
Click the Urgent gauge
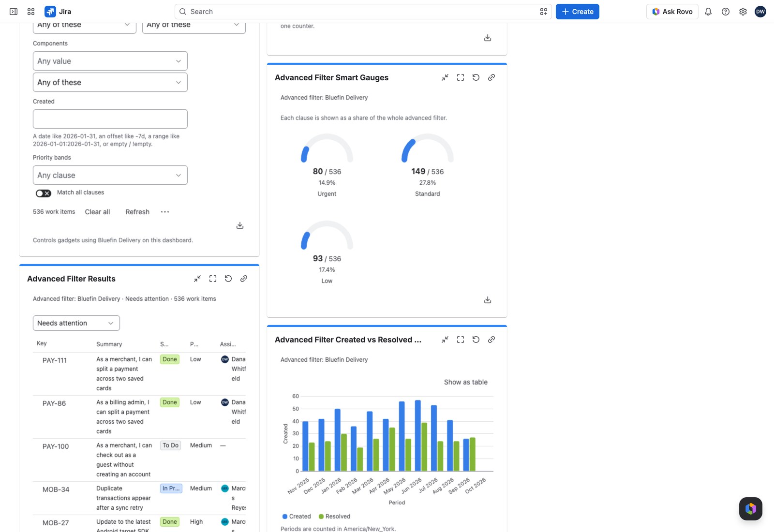pos(327,165)
